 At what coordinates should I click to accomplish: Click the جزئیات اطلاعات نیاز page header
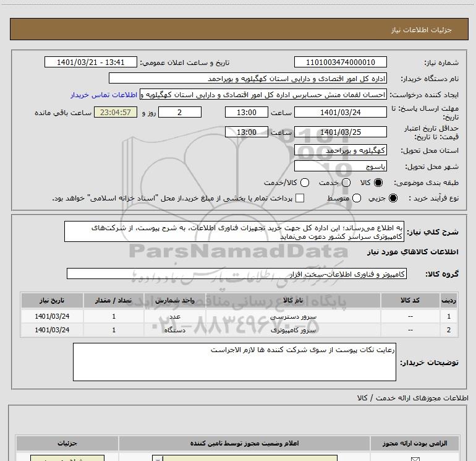click(421, 30)
